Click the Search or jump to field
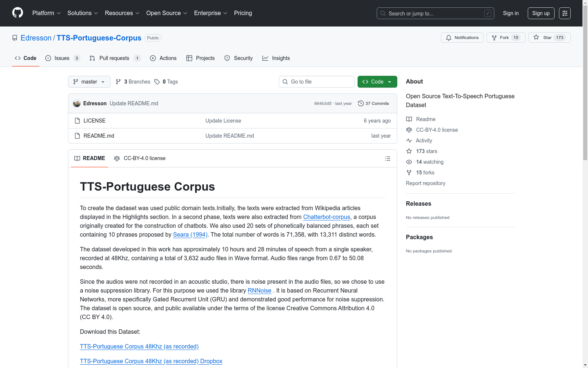This screenshot has height=368, width=588. tap(435, 13)
